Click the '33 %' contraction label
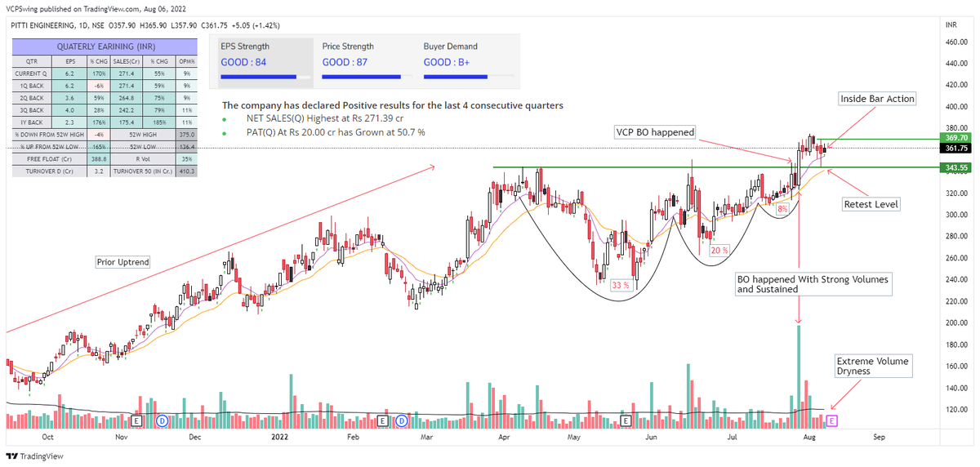The width and height of the screenshot is (980, 467). pos(620,285)
